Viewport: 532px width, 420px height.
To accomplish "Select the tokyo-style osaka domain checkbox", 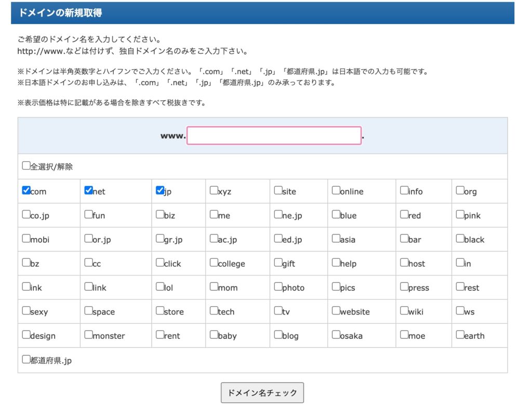I will 336,335.
